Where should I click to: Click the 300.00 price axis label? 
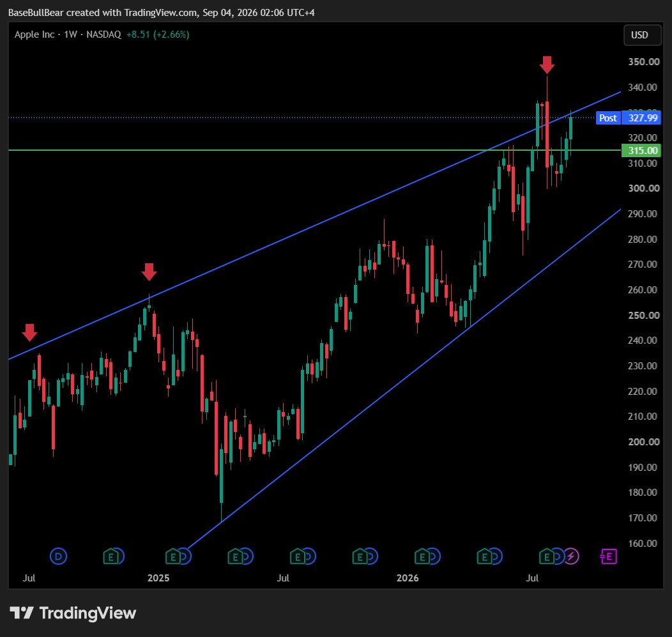pos(644,188)
